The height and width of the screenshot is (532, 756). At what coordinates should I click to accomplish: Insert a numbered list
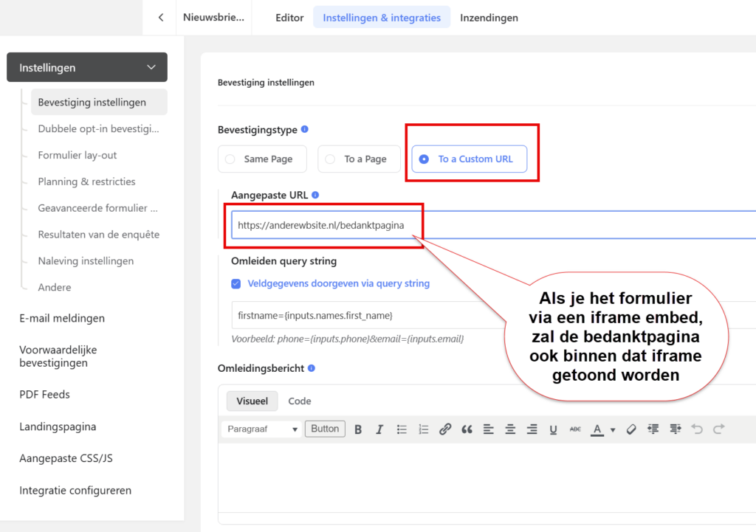[x=423, y=429]
